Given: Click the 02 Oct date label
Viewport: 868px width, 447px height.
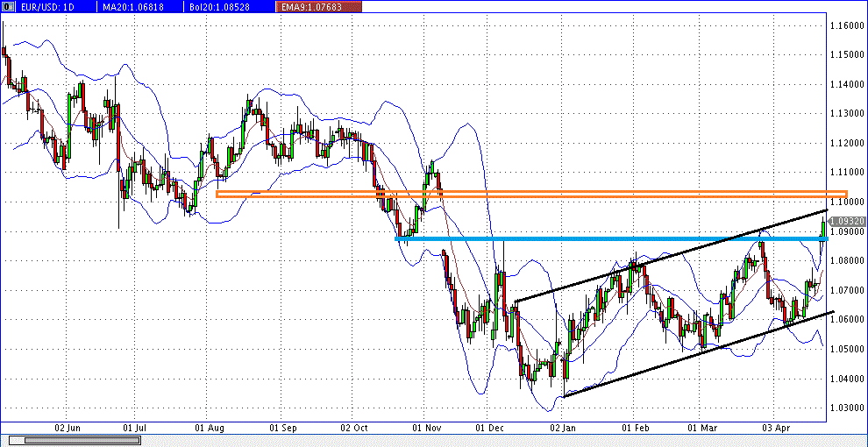Looking at the screenshot, I should coord(353,428).
